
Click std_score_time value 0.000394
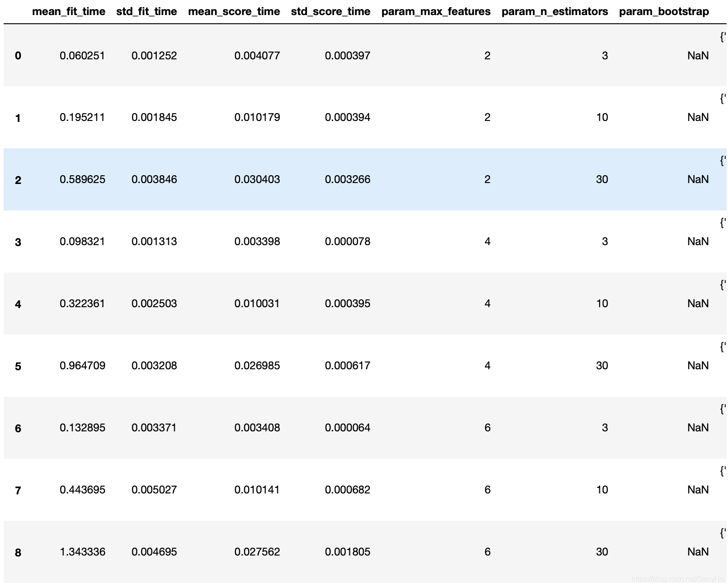pyautogui.click(x=348, y=117)
